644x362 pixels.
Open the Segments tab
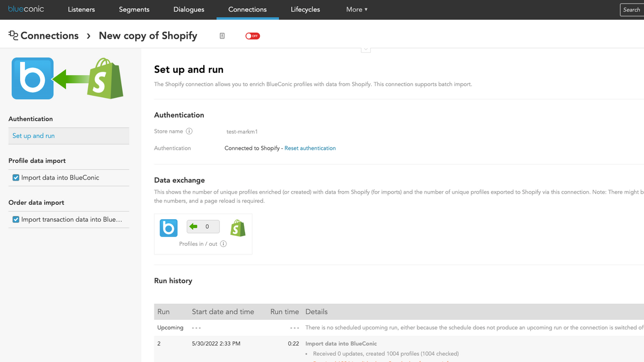click(134, 10)
